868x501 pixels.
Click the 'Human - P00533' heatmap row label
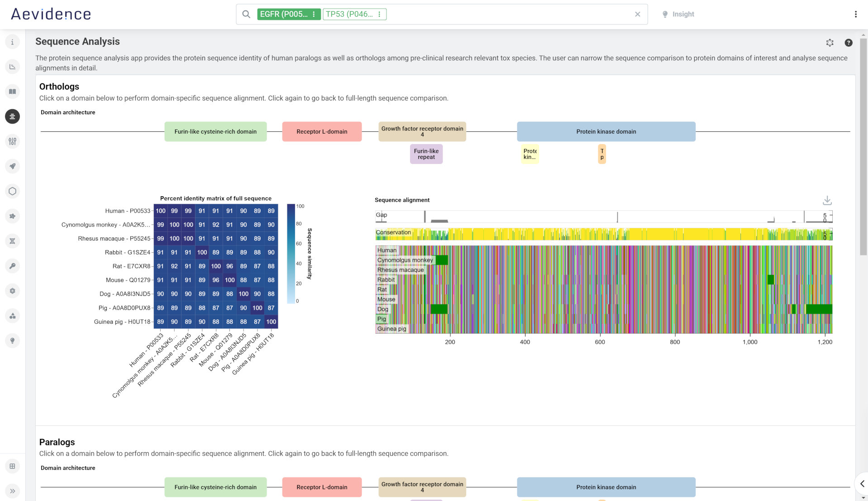pos(128,211)
